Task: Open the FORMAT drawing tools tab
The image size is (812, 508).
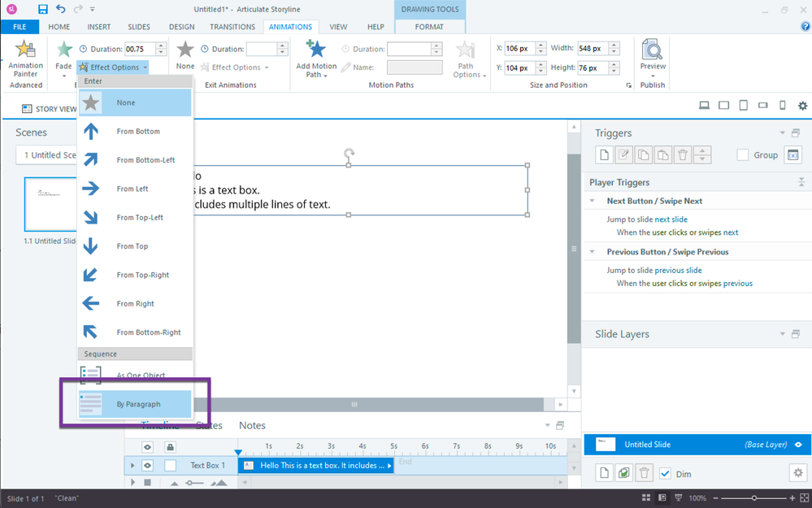Action: (429, 27)
